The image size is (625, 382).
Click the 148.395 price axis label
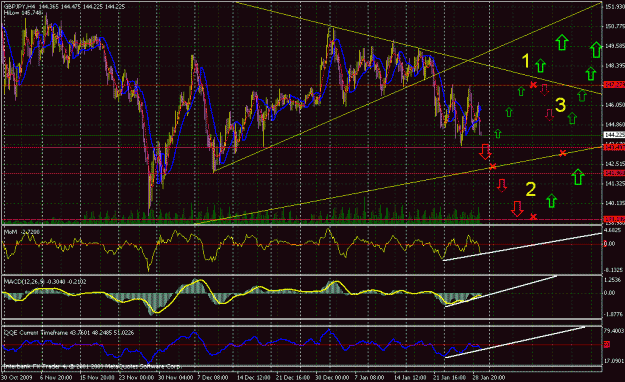[615, 65]
